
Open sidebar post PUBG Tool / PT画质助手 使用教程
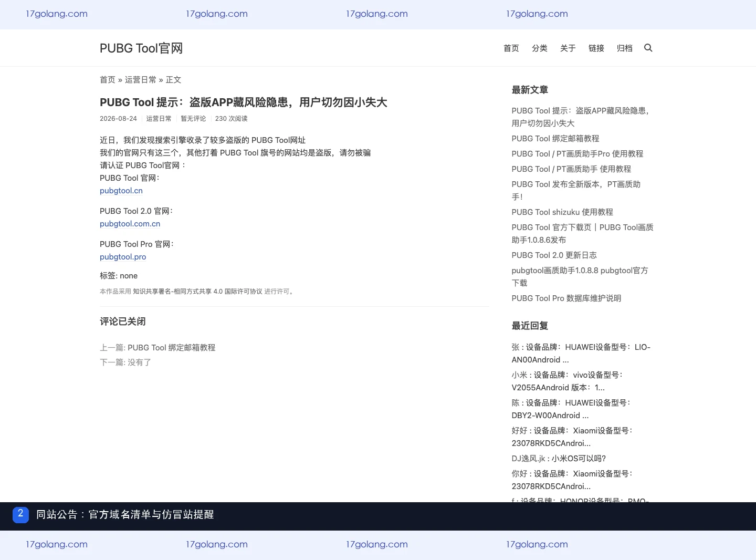click(x=572, y=169)
